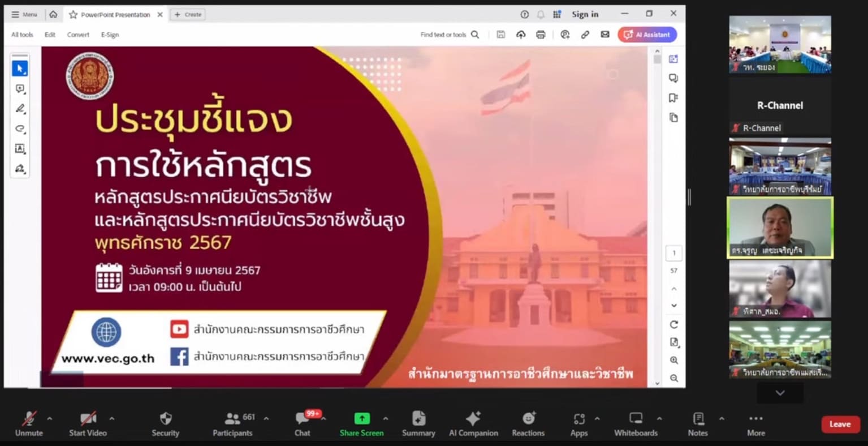Viewport: 868px width, 446px height.
Task: Show more participant videos with down chevron
Action: (x=780, y=393)
